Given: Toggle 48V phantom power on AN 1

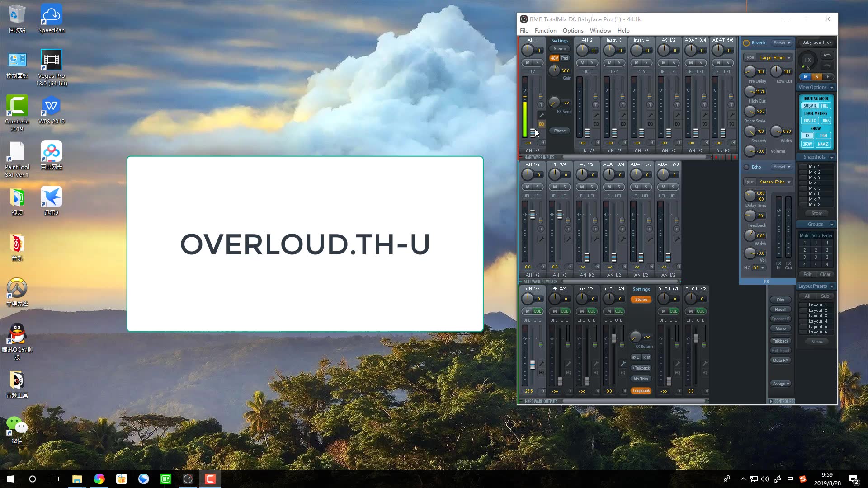Looking at the screenshot, I should tap(554, 58).
